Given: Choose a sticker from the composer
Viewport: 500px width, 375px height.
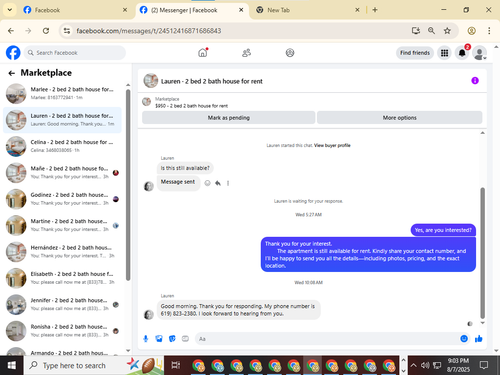Looking at the screenshot, I should pyautogui.click(x=172, y=339).
